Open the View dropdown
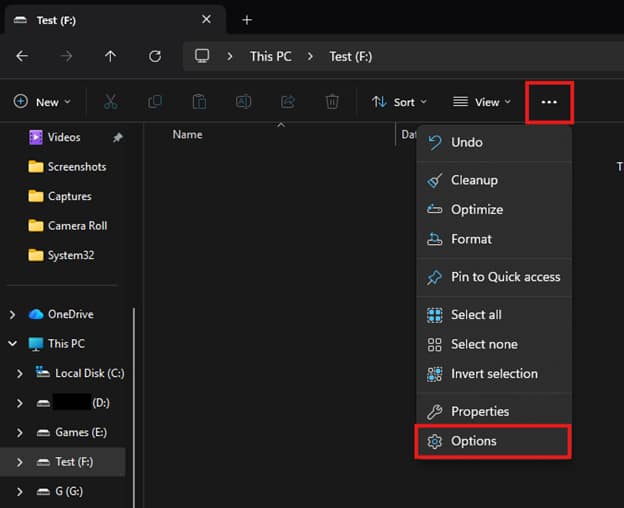 pyautogui.click(x=482, y=102)
